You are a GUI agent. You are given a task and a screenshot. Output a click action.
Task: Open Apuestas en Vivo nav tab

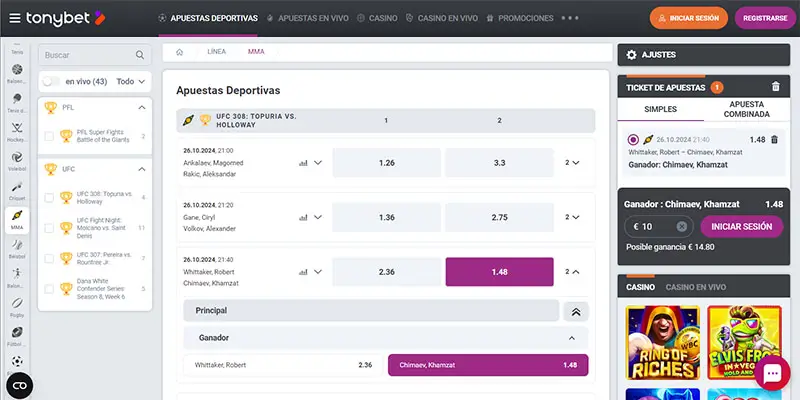point(308,18)
